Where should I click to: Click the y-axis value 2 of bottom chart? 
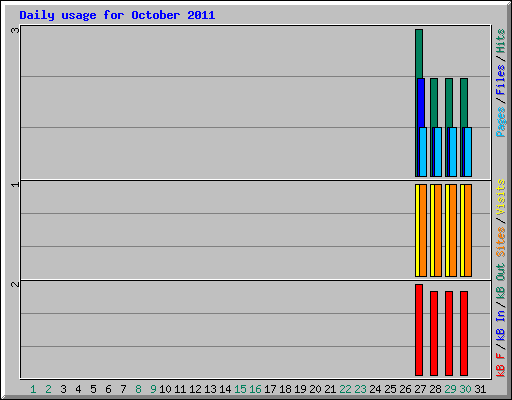click(x=15, y=284)
